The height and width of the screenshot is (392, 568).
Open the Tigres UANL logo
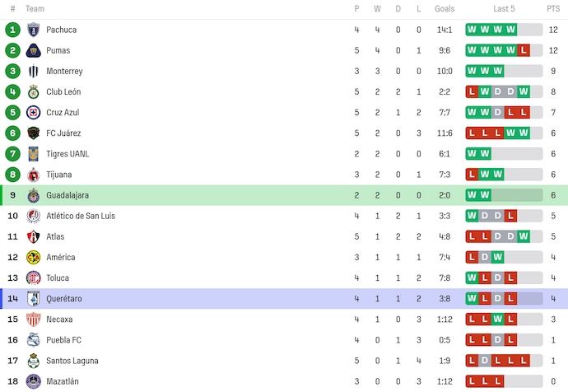tap(34, 154)
